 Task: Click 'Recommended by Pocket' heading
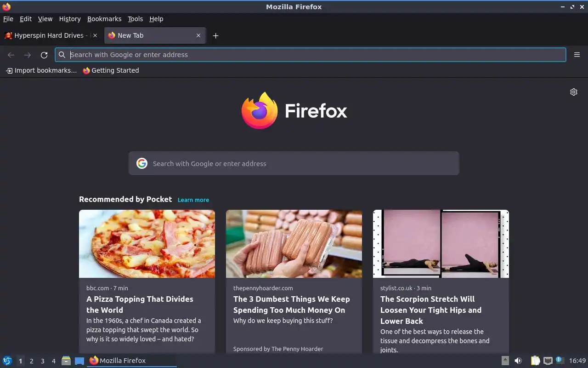click(125, 199)
